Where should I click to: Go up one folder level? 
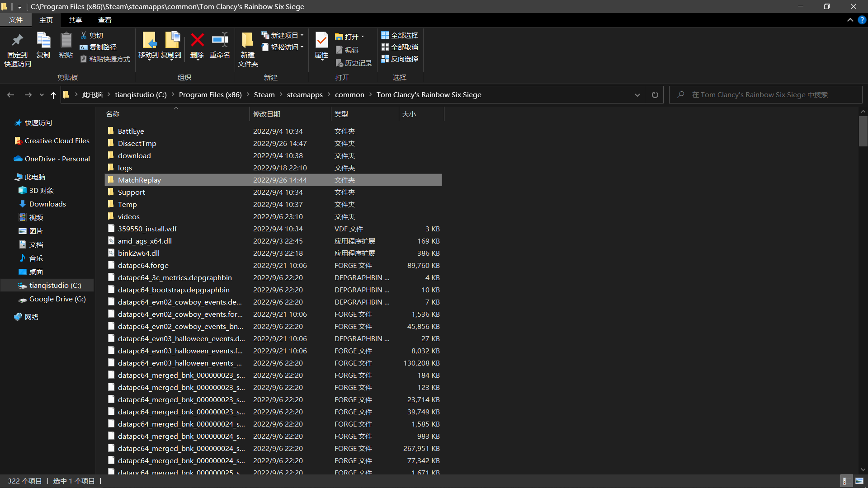(x=53, y=95)
